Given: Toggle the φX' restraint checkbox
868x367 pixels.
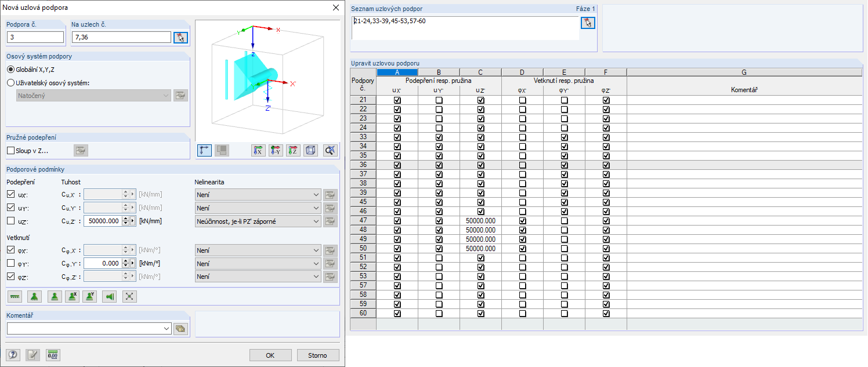Looking at the screenshot, I should (11, 250).
